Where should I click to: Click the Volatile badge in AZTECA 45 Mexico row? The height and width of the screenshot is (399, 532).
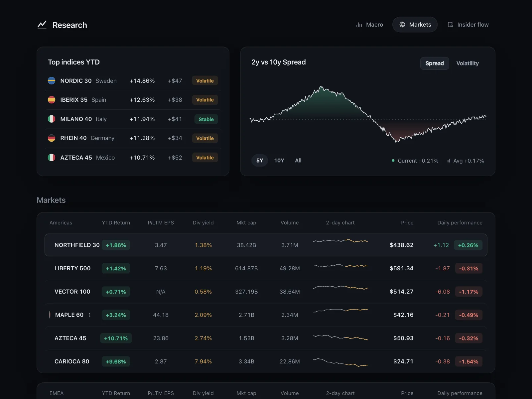click(x=205, y=158)
